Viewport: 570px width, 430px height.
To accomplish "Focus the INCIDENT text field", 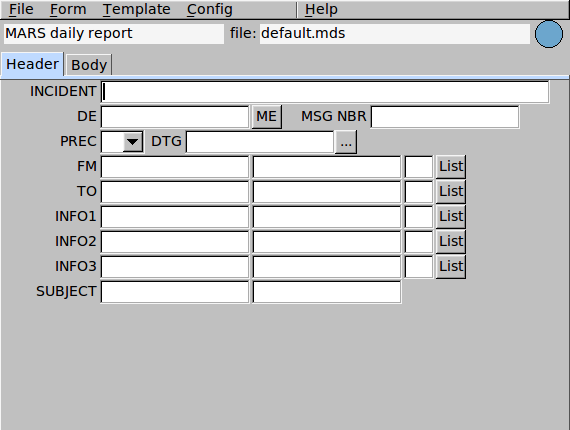I will (x=325, y=92).
